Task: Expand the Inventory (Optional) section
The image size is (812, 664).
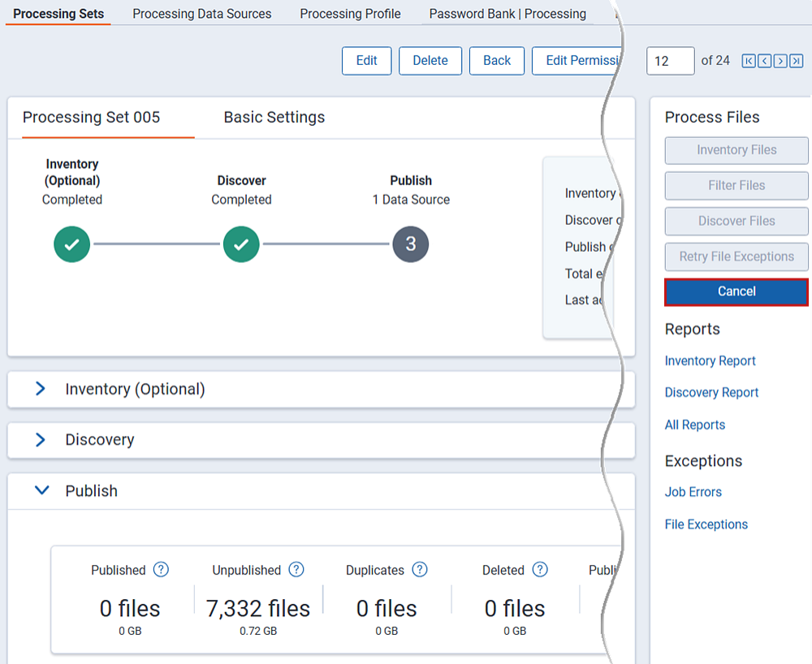Action: tap(41, 390)
